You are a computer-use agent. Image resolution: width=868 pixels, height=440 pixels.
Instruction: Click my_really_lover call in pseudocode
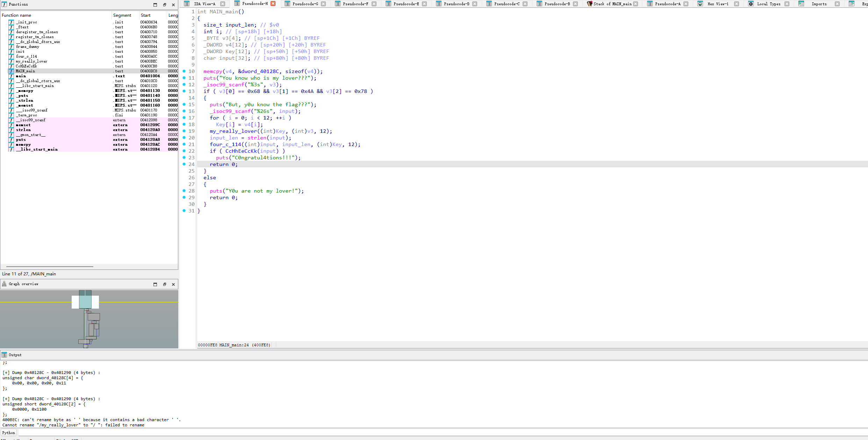pyautogui.click(x=233, y=131)
